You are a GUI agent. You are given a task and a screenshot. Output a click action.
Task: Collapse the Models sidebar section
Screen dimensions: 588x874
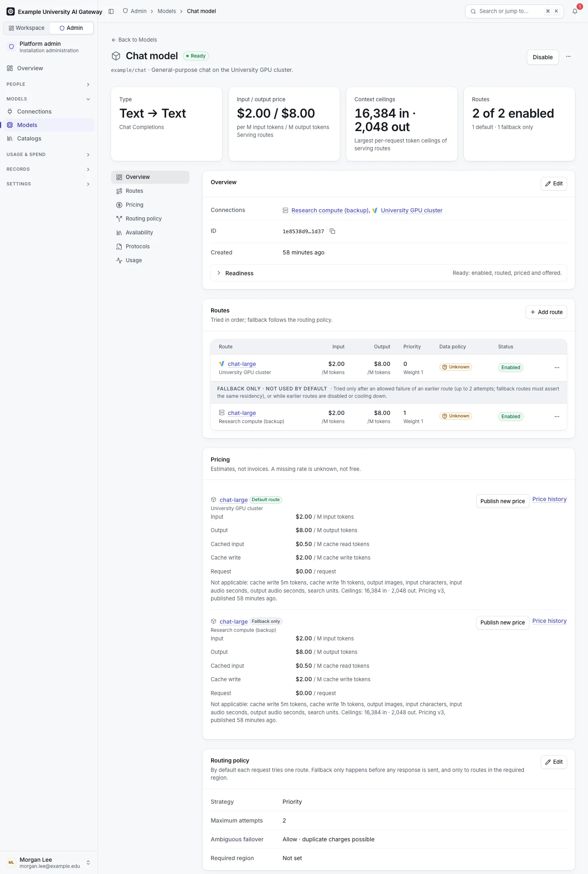[x=49, y=99]
